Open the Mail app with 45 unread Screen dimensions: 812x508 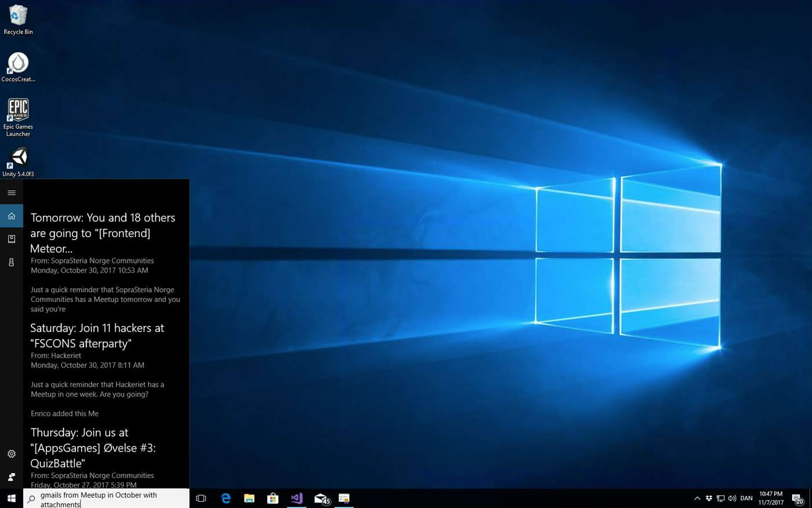pyautogui.click(x=321, y=499)
